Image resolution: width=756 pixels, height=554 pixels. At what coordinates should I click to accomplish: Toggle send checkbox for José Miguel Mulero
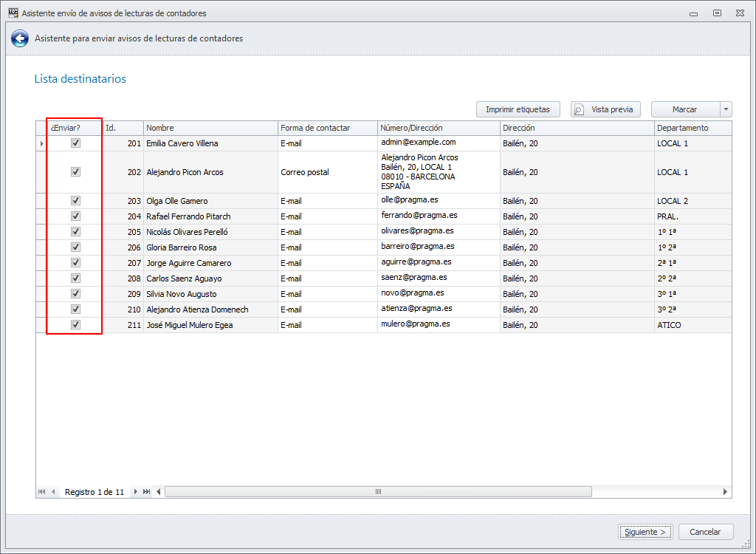pyautogui.click(x=76, y=324)
